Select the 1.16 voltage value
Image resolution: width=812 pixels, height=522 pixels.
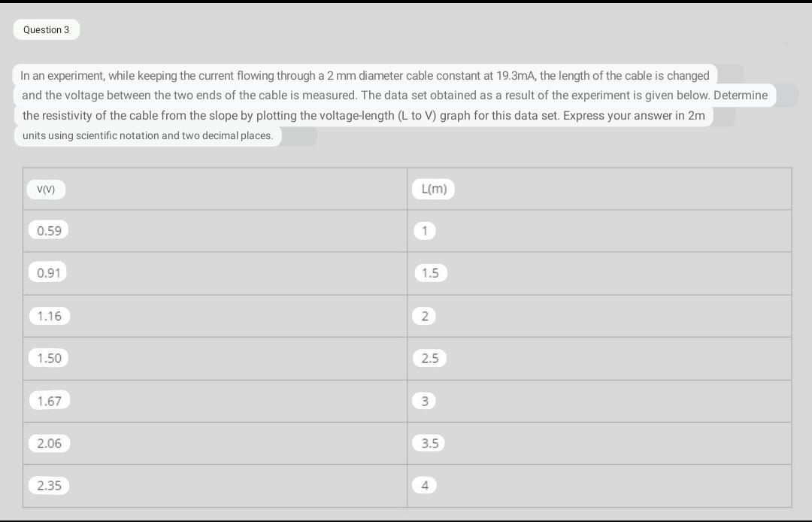49,316
